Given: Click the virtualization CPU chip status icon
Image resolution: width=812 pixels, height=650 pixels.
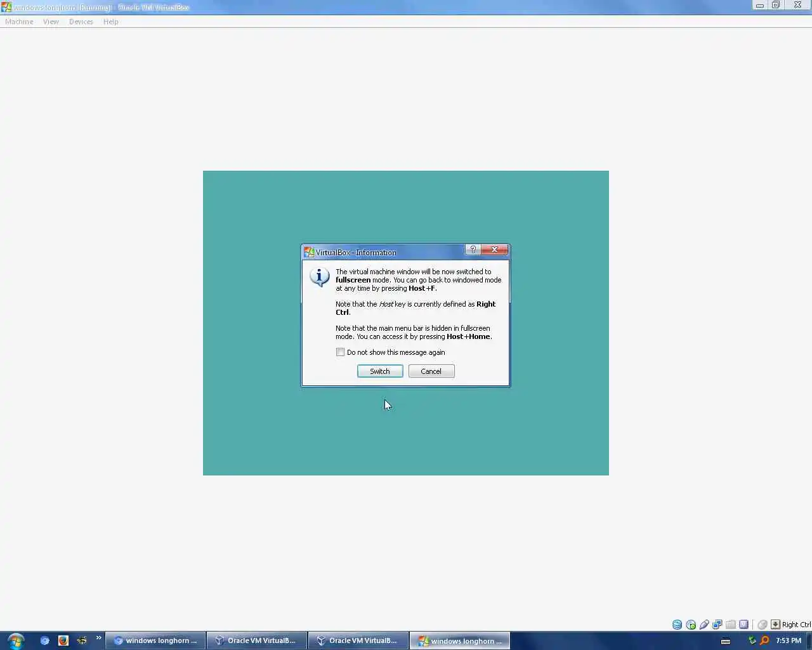Looking at the screenshot, I should pyautogui.click(x=744, y=625).
